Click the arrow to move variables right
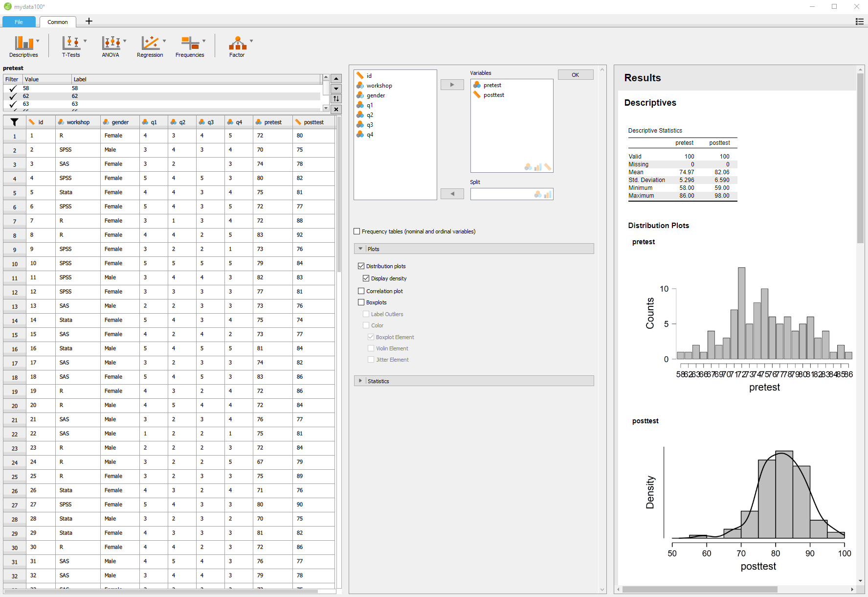 452,84
